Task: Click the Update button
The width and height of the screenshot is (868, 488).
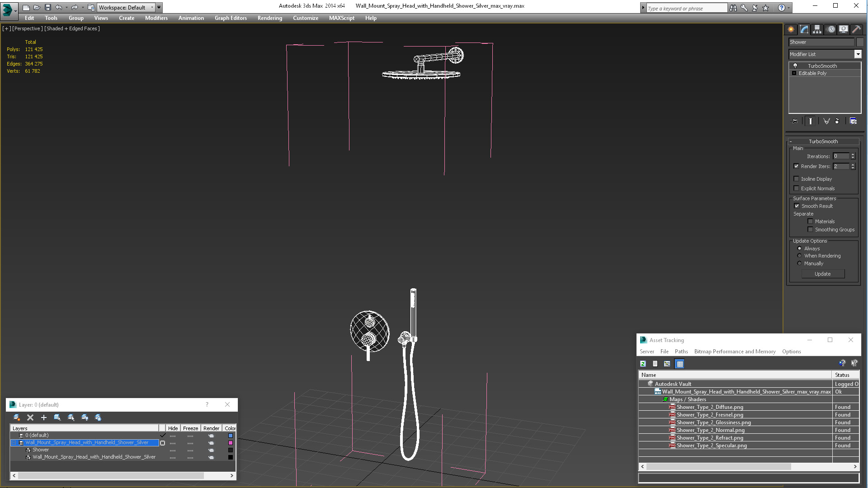Action: tap(822, 274)
